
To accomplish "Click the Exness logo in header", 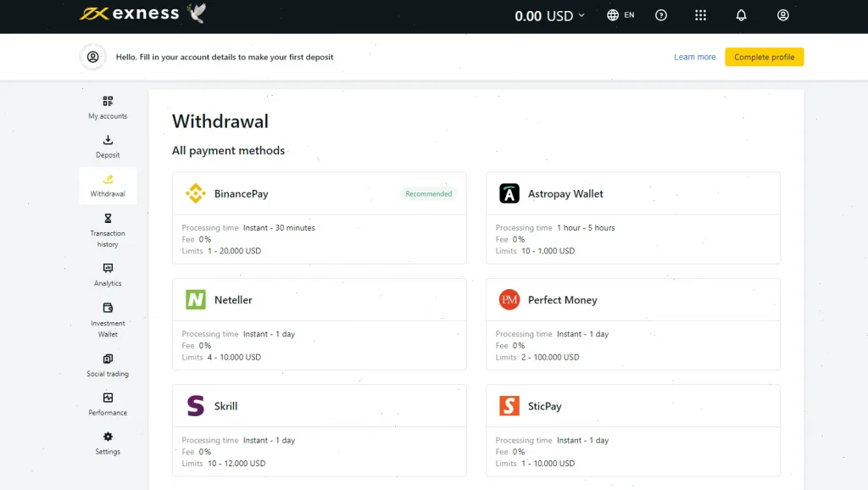I will pos(130,14).
